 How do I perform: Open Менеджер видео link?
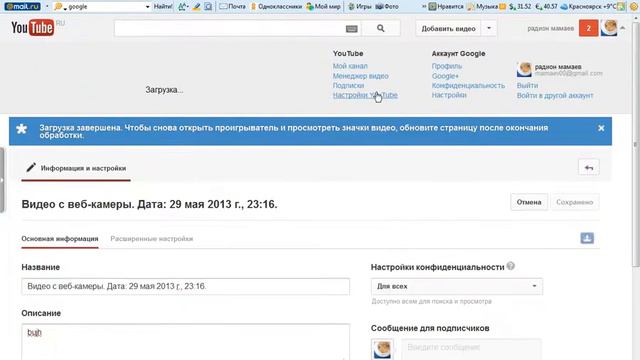(360, 76)
